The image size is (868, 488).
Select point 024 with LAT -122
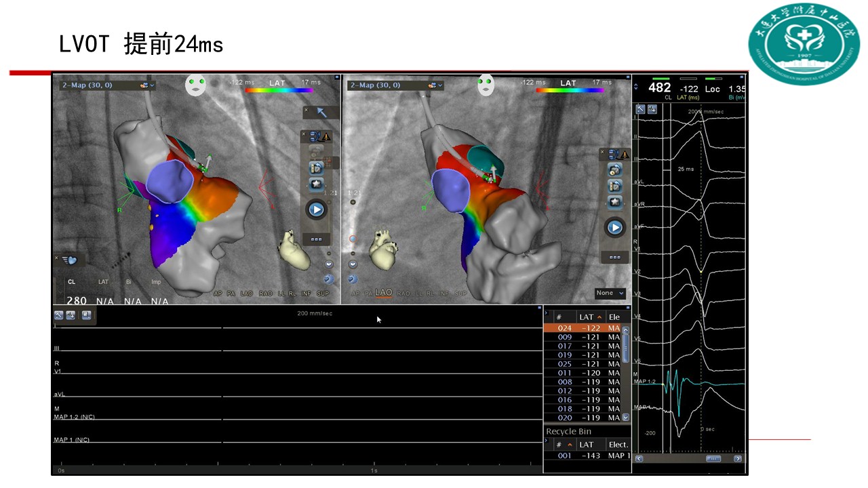pos(582,328)
